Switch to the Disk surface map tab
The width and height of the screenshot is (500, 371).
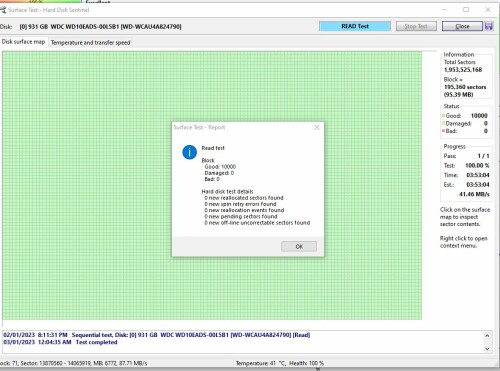click(23, 42)
